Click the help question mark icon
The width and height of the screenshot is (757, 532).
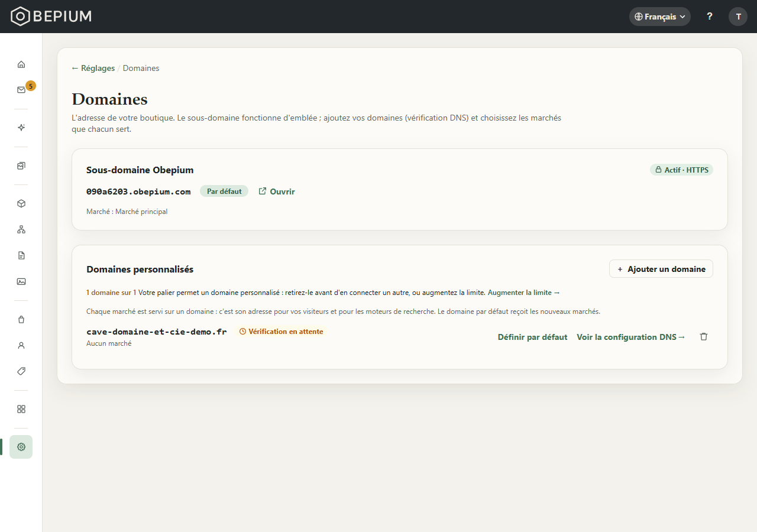point(710,17)
